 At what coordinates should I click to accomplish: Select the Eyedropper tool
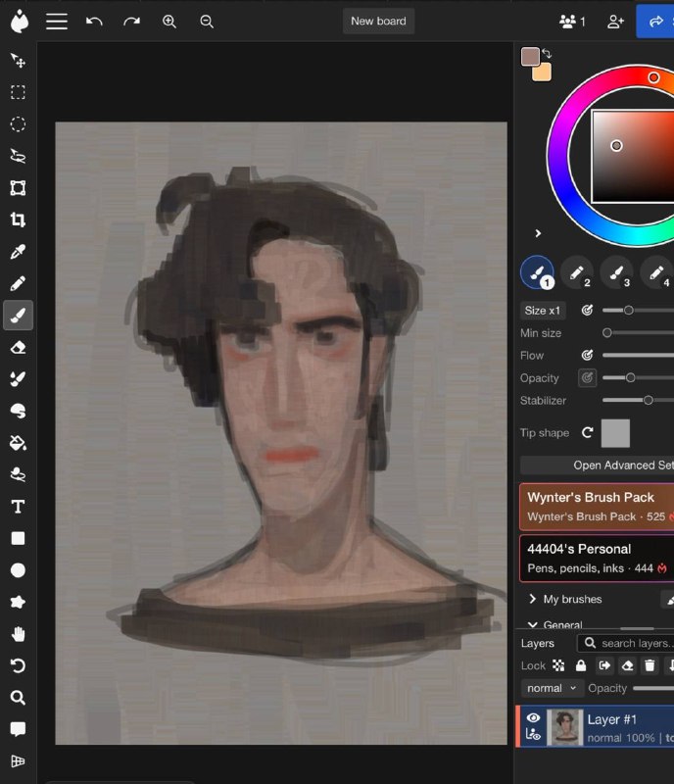click(x=18, y=252)
